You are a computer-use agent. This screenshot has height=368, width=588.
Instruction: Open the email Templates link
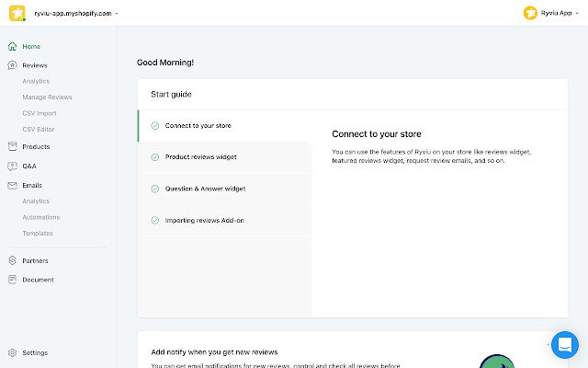click(x=38, y=233)
